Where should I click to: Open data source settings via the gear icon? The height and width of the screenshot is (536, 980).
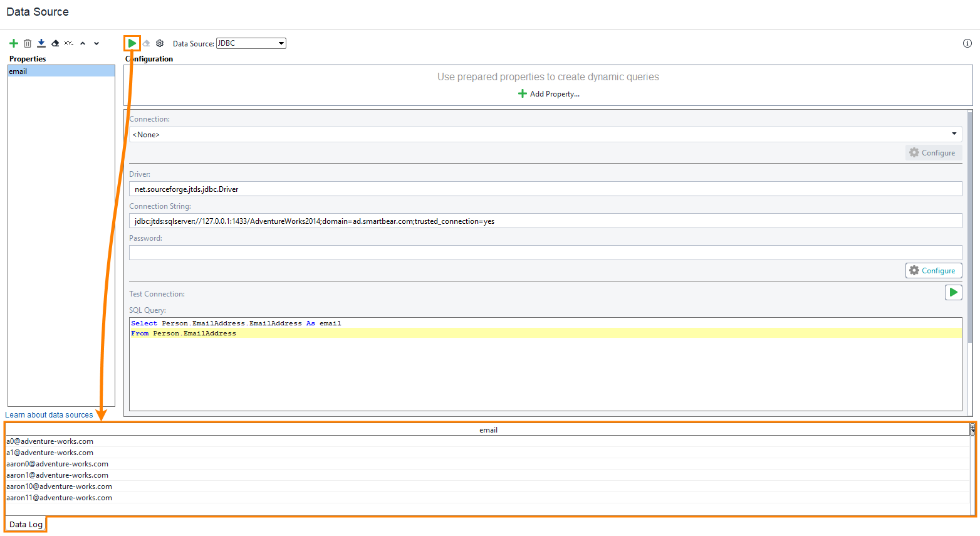pos(160,43)
